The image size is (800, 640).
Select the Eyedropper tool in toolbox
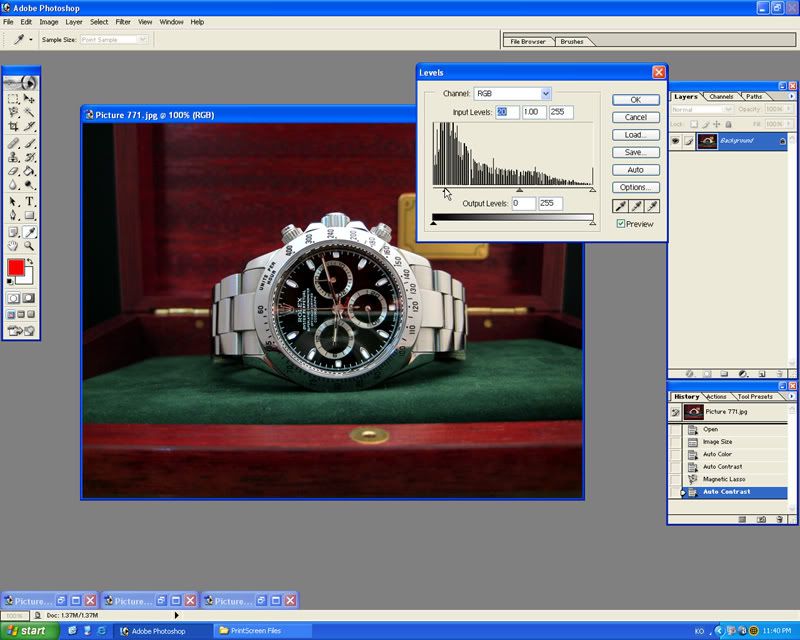(x=29, y=233)
